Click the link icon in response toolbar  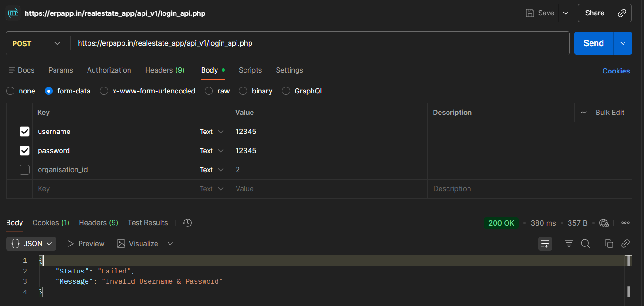pos(625,244)
